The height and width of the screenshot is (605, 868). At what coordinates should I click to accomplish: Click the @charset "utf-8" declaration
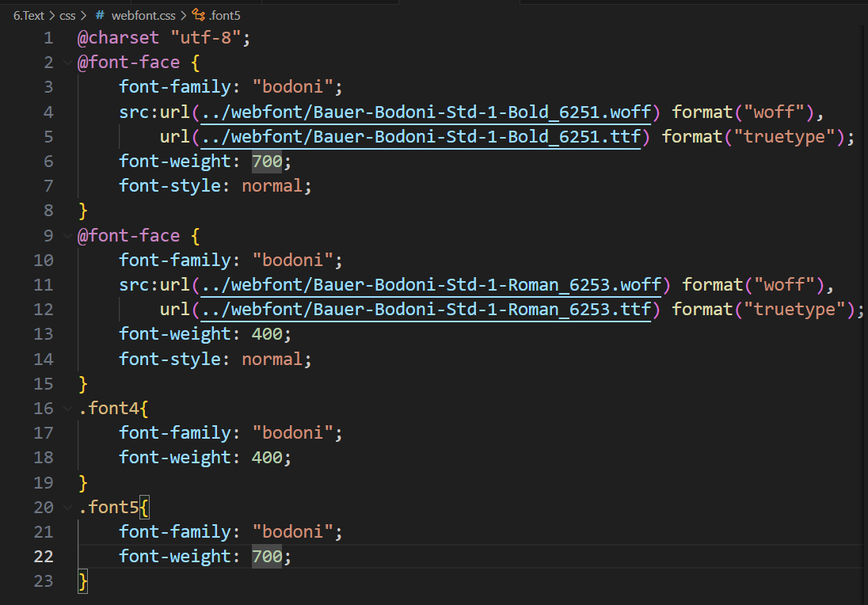tap(164, 38)
